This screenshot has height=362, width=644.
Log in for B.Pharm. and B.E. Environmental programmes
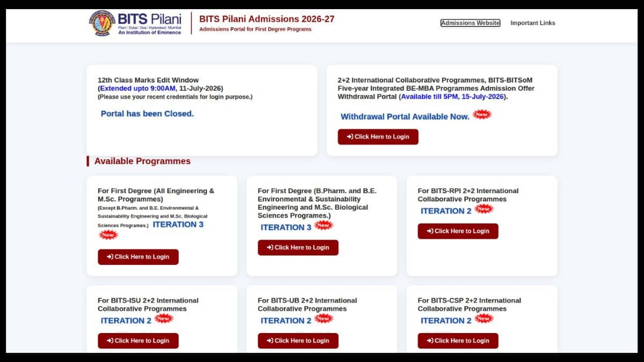[x=298, y=247]
